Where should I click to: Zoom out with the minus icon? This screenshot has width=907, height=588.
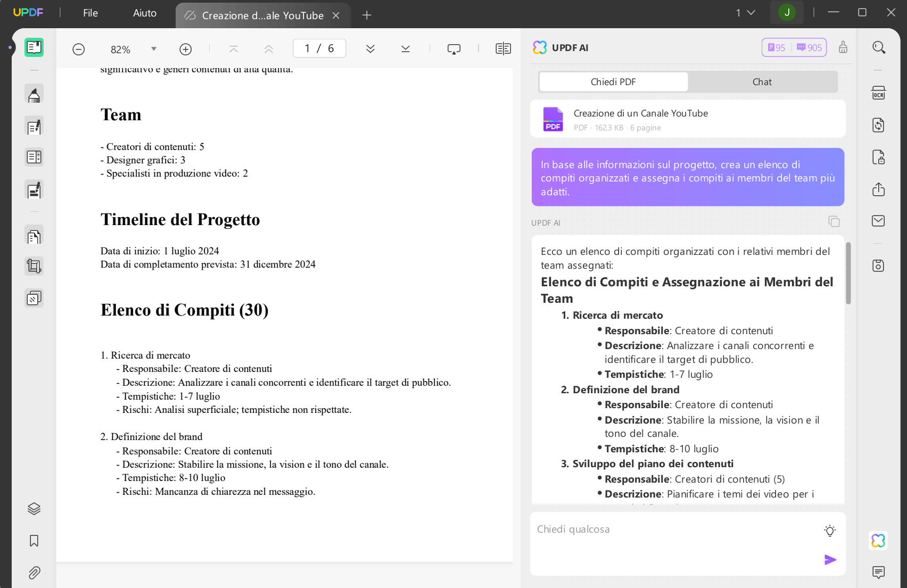pyautogui.click(x=79, y=49)
